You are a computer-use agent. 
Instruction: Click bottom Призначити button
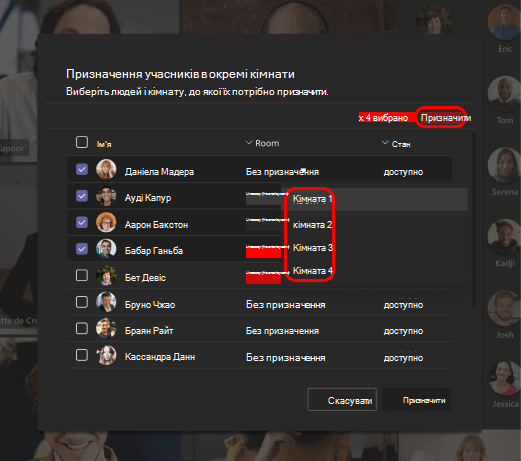[417, 400]
